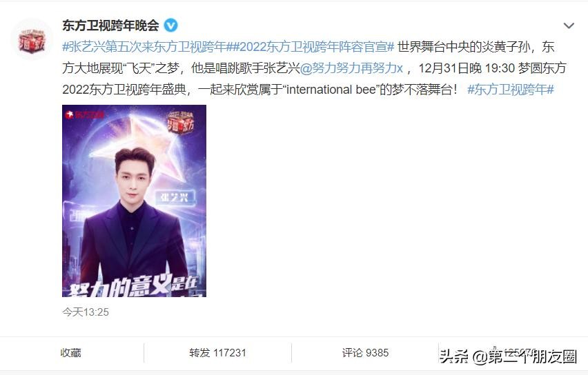Click the 东方卫视 logo on the poster
Viewport: 588px width, 375px height.
[84, 114]
